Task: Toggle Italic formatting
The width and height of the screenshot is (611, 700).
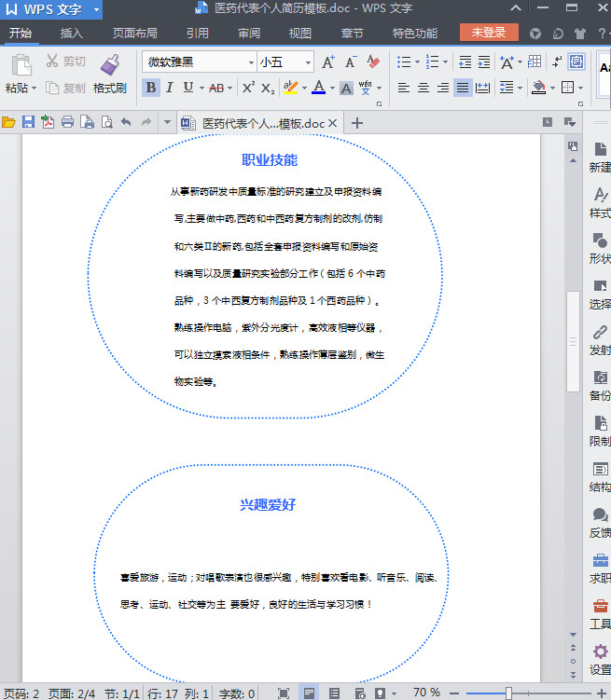Action: point(169,88)
